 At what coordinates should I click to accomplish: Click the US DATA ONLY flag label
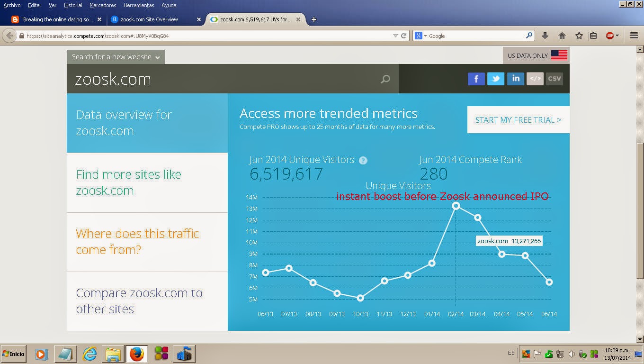coord(537,55)
